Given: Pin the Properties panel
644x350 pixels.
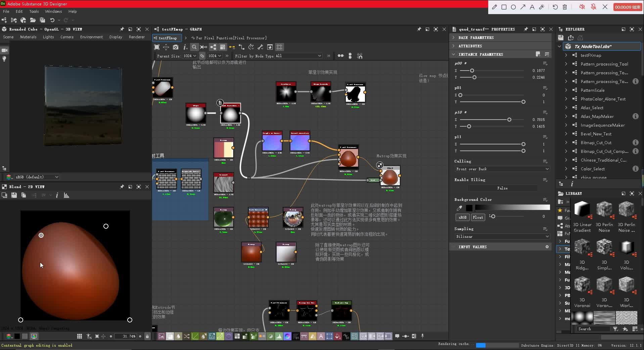Looking at the screenshot, I should (x=525, y=29).
